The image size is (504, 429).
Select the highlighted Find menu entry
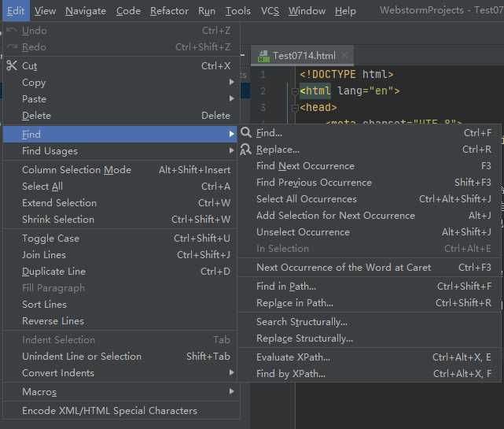[x=120, y=134]
